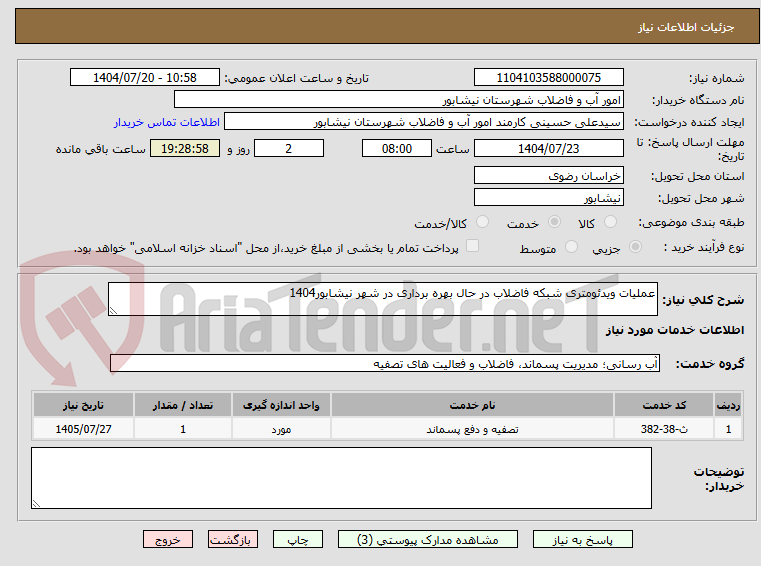
Task: Select the کالا/خدمت radio button
Action: pos(482,222)
